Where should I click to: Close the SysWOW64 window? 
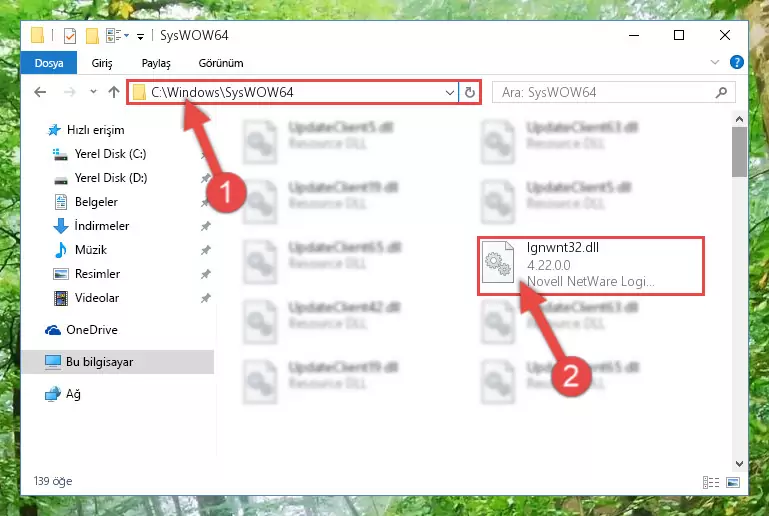(725, 35)
